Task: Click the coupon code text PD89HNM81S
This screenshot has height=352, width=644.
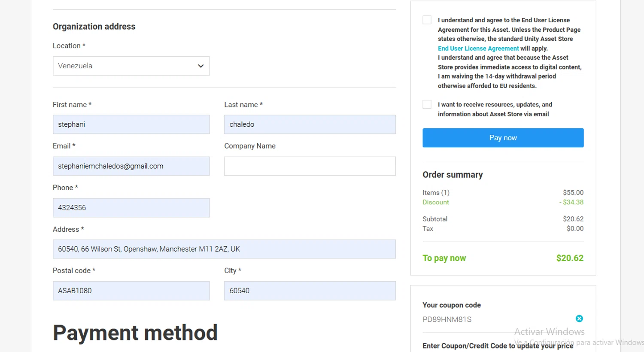Action: coord(447,319)
